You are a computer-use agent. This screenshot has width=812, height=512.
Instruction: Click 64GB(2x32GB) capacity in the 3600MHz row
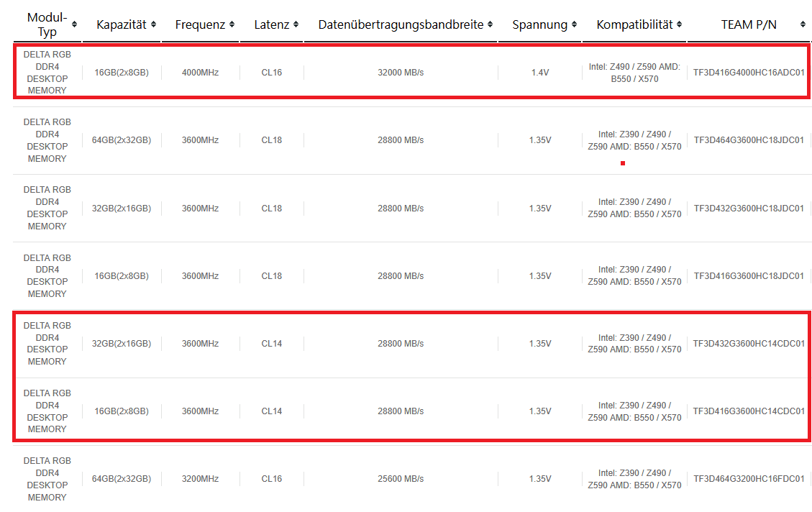(121, 140)
